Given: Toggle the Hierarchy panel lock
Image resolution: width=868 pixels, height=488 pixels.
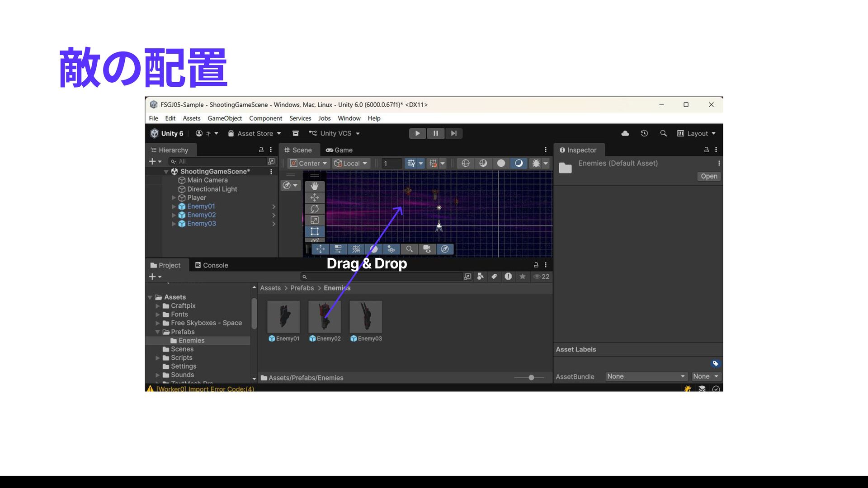Looking at the screenshot, I should coord(261,150).
